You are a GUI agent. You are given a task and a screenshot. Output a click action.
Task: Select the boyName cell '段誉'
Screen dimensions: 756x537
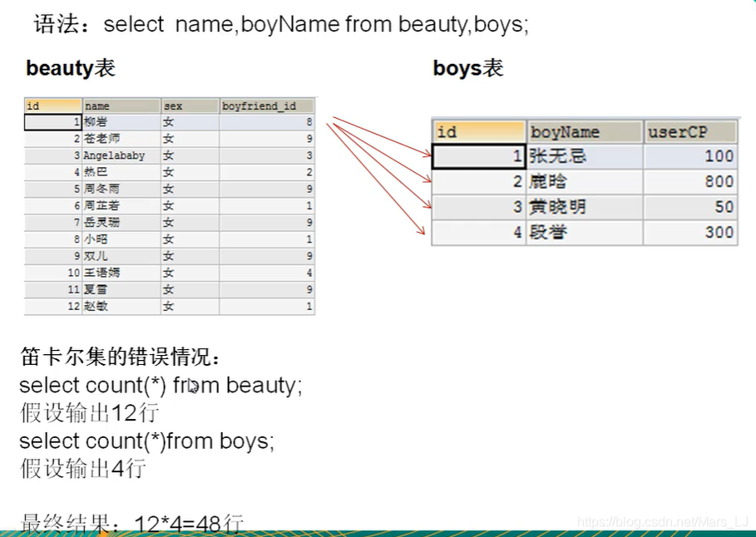point(585,233)
